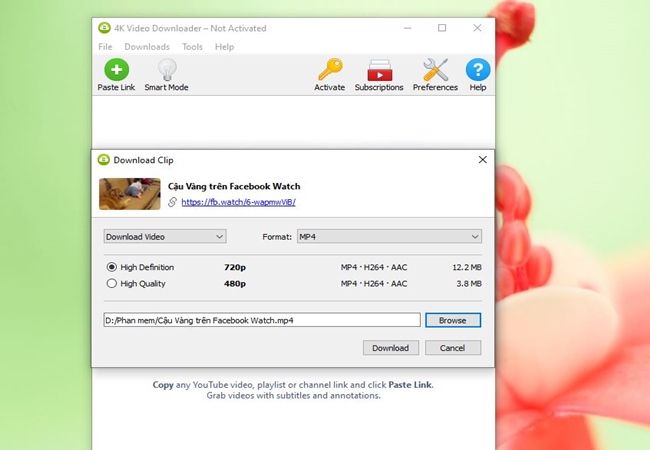This screenshot has height=450, width=650.
Task: Expand the Download Video dropdown
Action: pyautogui.click(x=165, y=237)
